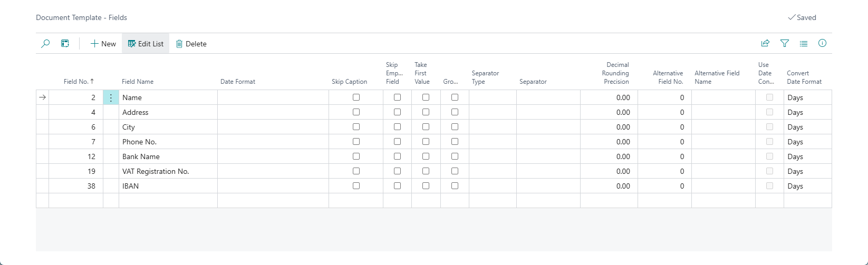Click the analysis view icon beside search

[65, 44]
